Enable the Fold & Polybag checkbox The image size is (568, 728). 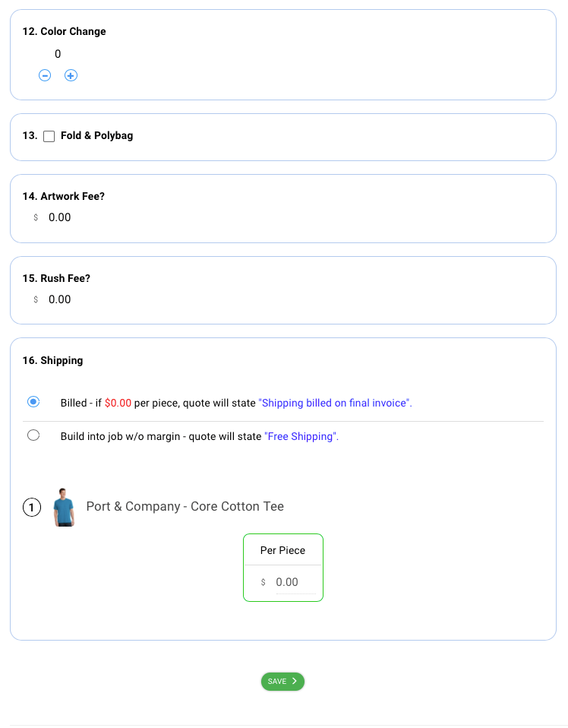[49, 136]
